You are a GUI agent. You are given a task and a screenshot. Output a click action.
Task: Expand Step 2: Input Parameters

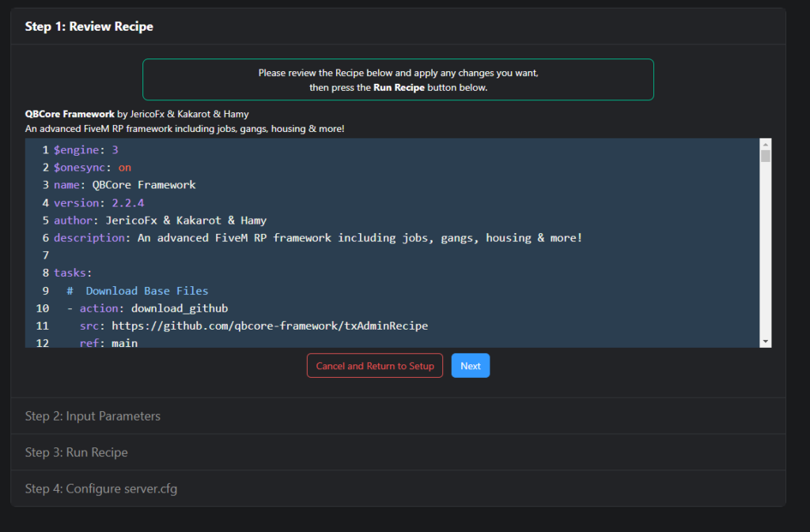[93, 415]
